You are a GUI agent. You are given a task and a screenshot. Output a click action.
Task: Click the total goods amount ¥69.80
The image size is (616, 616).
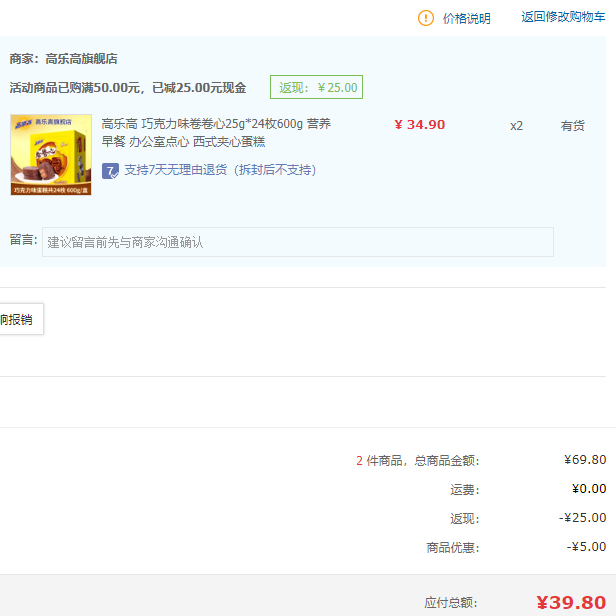[585, 460]
